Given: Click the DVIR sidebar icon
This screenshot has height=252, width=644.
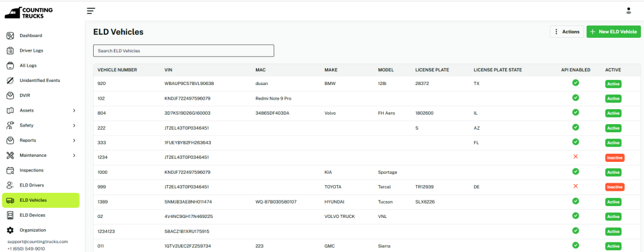Looking at the screenshot, I should click(x=10, y=96).
